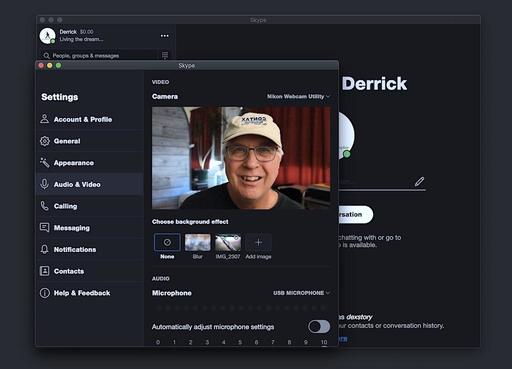The image size is (512, 369).
Task: Click the search magnifier icon in main window
Action: click(x=47, y=55)
